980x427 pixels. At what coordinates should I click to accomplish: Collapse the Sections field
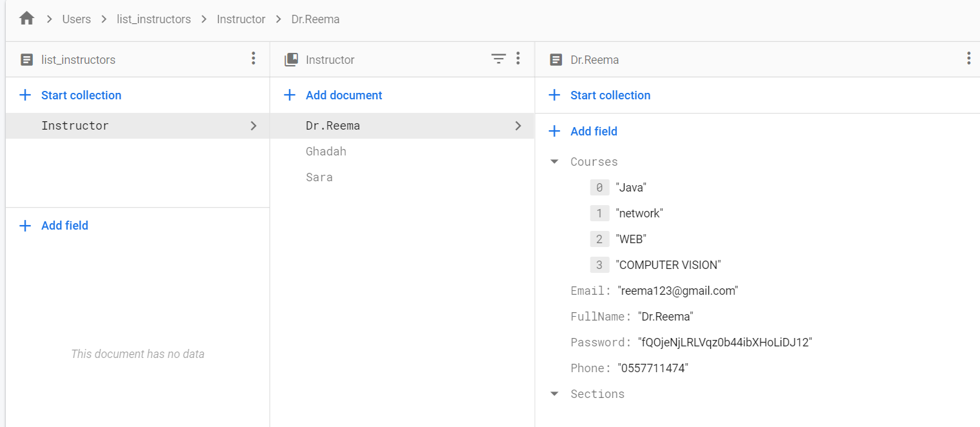coord(554,393)
